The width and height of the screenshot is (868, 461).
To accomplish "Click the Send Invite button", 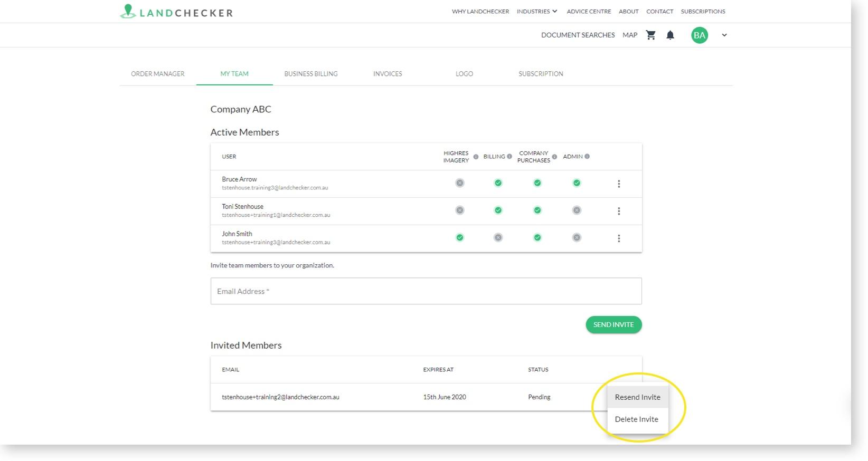I will [614, 325].
